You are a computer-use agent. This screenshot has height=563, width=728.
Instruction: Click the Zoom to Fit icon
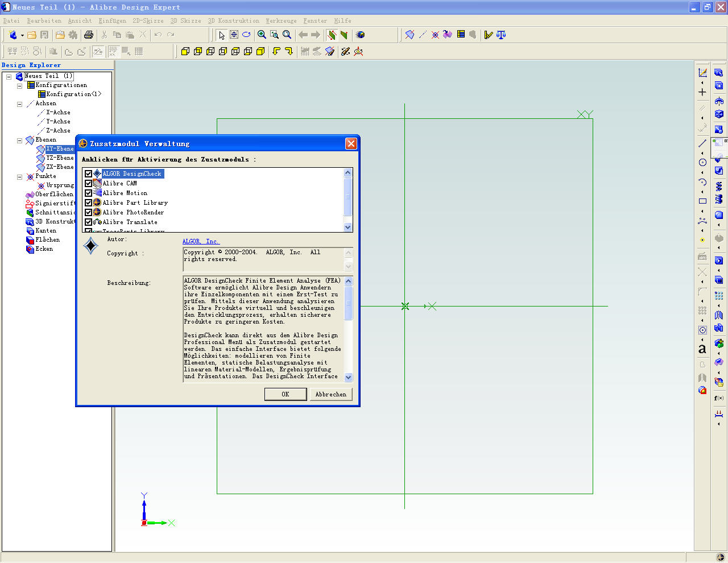click(x=287, y=35)
